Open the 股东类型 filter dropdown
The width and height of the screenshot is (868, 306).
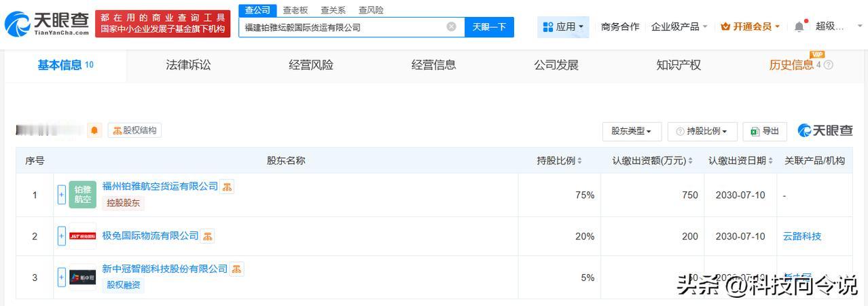point(631,132)
